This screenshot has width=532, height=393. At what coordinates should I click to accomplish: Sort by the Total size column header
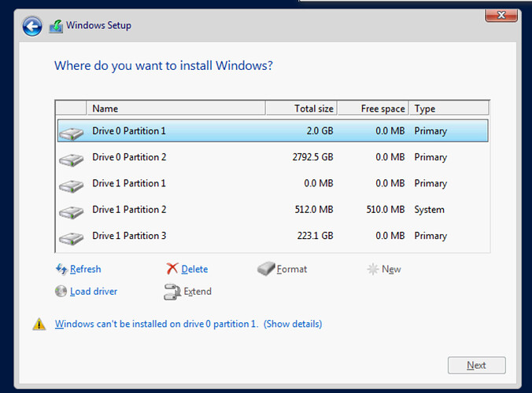click(x=314, y=108)
